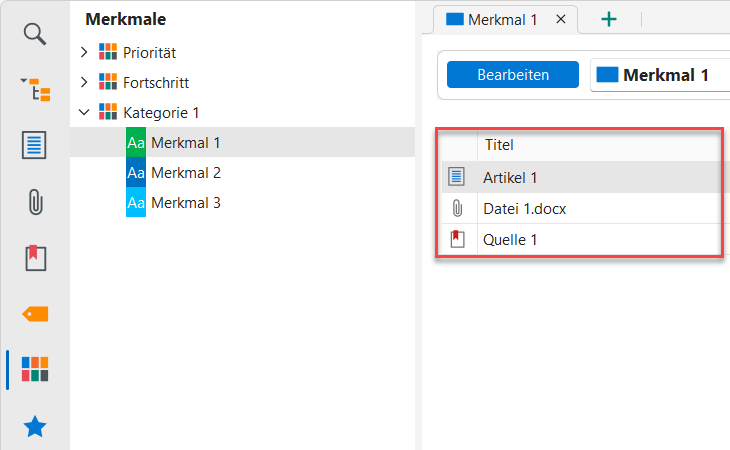Expand the Fortschritt category
Viewport: 730px width, 450px height.
tap(84, 82)
